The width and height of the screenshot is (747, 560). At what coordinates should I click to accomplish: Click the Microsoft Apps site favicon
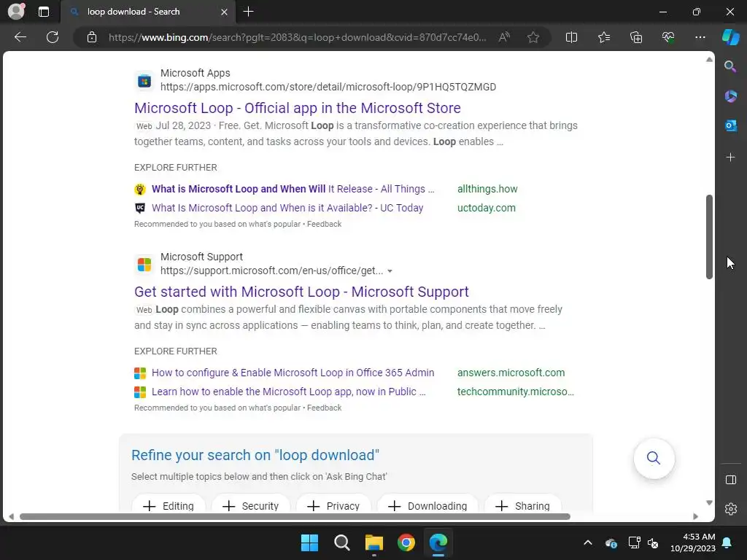pos(144,81)
